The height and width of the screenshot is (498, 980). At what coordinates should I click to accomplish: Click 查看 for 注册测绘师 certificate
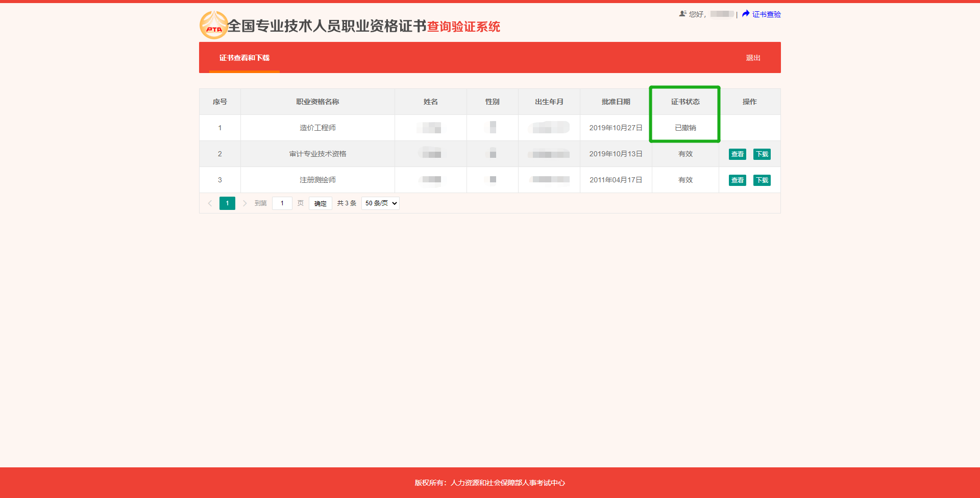[737, 180]
